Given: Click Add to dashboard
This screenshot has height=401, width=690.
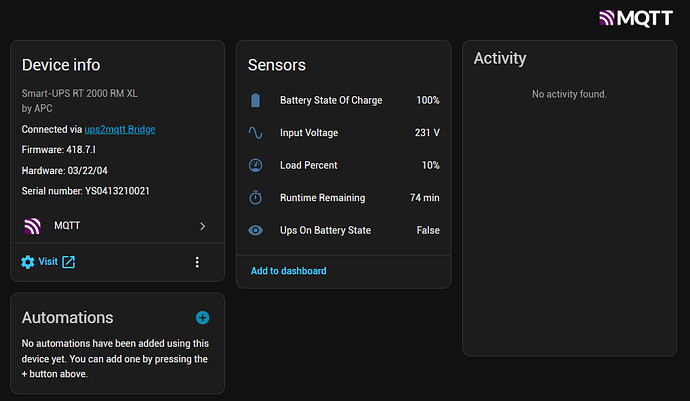Looking at the screenshot, I should tap(289, 271).
